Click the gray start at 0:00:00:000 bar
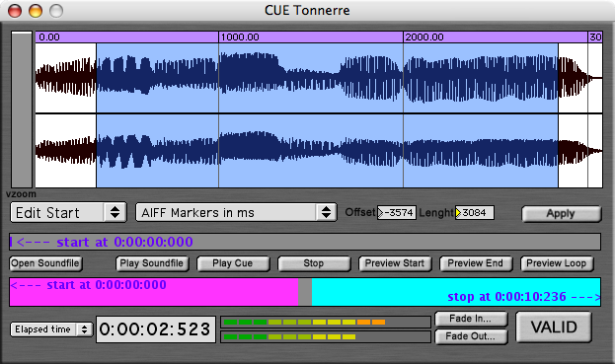 coord(305,242)
